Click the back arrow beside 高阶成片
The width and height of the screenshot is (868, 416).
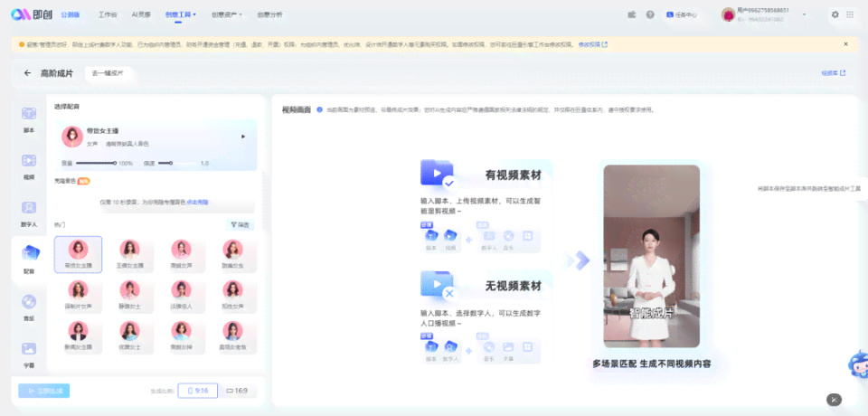click(x=28, y=73)
